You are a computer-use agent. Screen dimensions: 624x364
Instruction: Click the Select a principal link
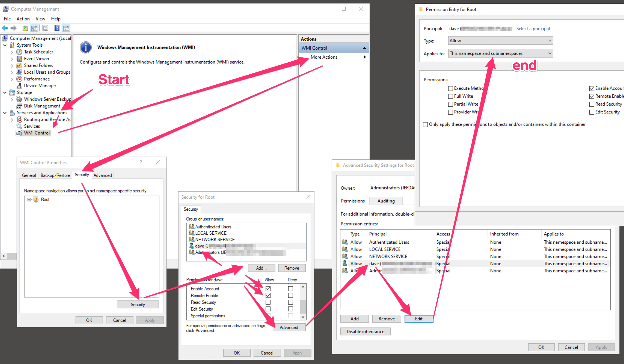[533, 29]
